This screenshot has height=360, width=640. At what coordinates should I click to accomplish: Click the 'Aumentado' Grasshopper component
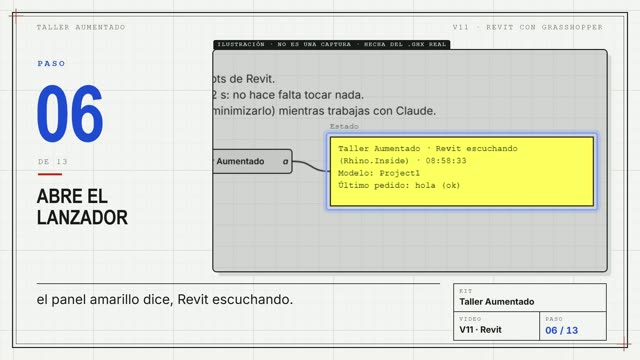(252, 162)
